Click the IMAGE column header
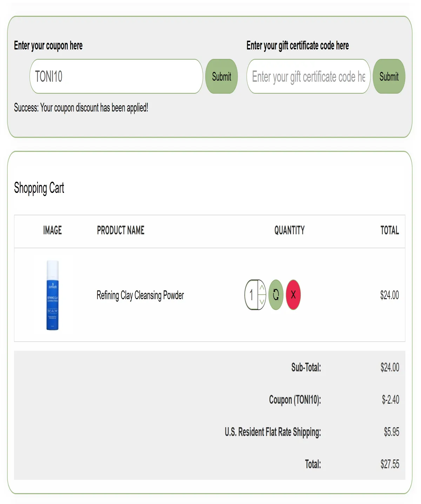Screen dimensions: 421x504 coord(52,231)
